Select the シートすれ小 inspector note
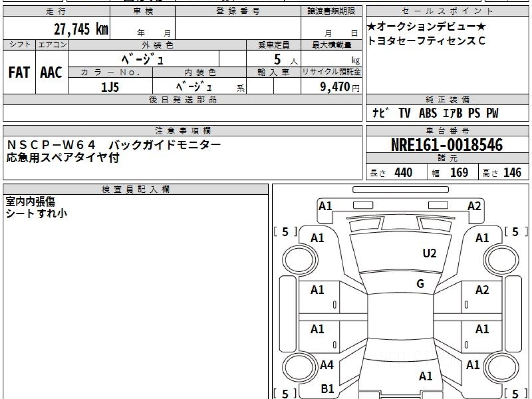 click(x=36, y=213)
